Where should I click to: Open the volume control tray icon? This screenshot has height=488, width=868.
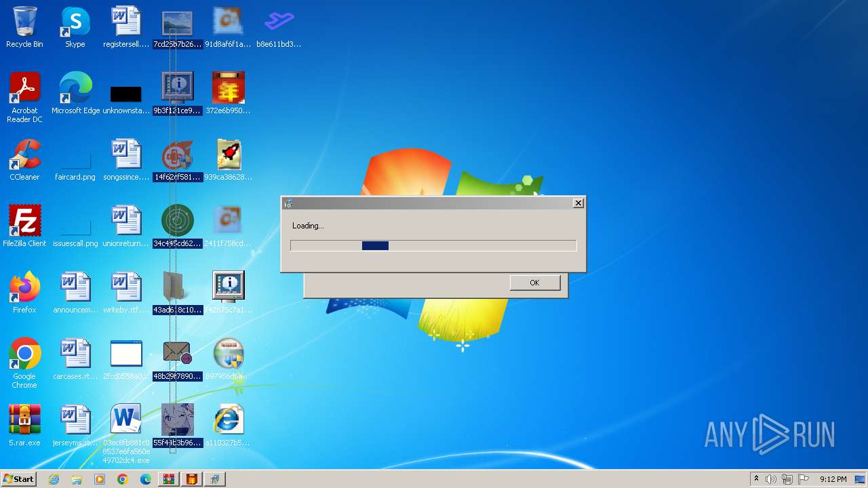click(x=771, y=479)
